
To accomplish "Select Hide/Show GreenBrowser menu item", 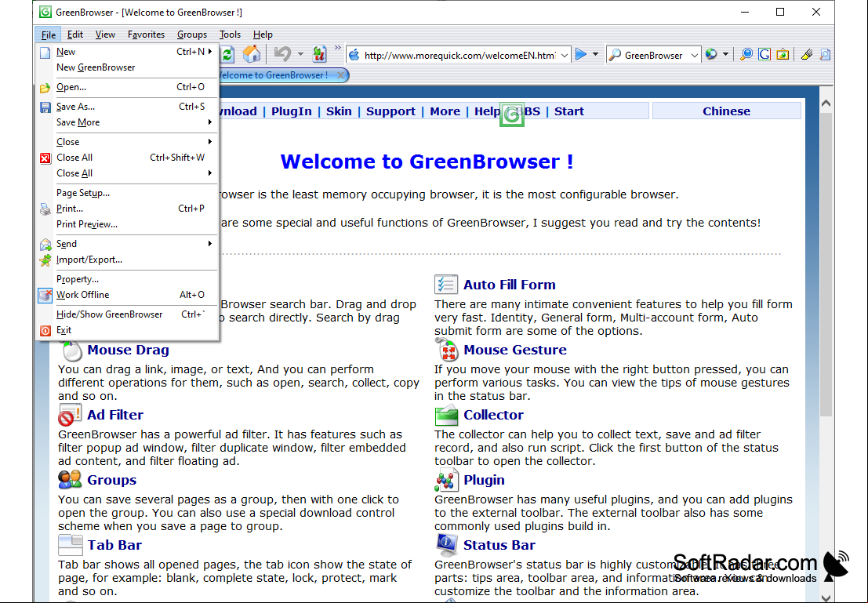I will coord(127,314).
